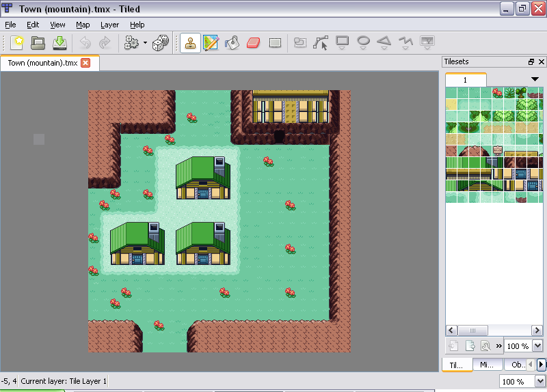Open the tileset list dropdown triangle
This screenshot has width=547, height=392.
pyautogui.click(x=535, y=79)
